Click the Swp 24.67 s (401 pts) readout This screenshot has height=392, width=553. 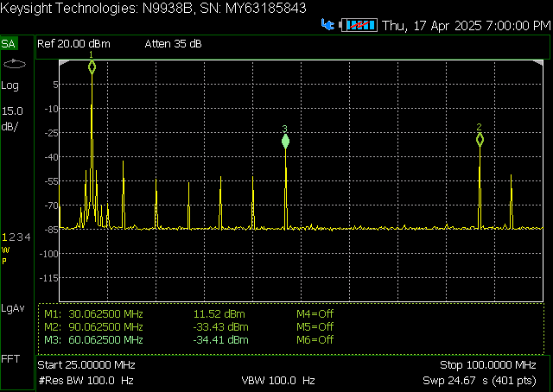point(480,381)
